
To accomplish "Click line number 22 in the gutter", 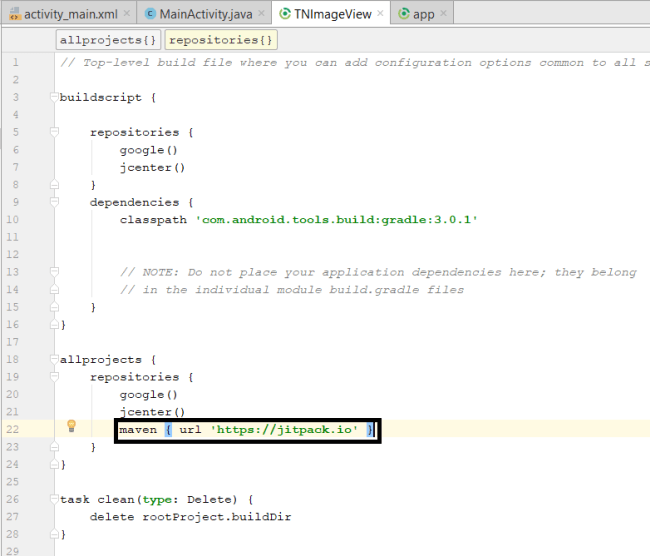I will point(12,429).
